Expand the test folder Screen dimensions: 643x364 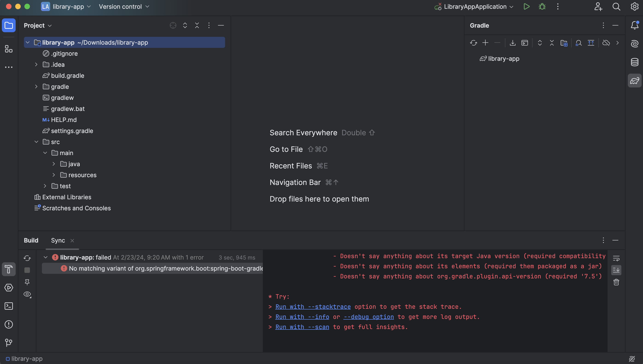pyautogui.click(x=45, y=186)
